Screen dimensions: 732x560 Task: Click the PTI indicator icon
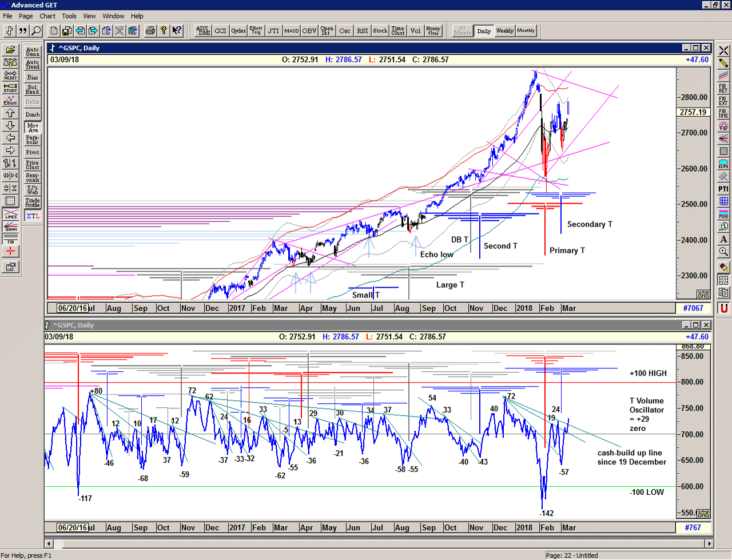click(x=723, y=189)
